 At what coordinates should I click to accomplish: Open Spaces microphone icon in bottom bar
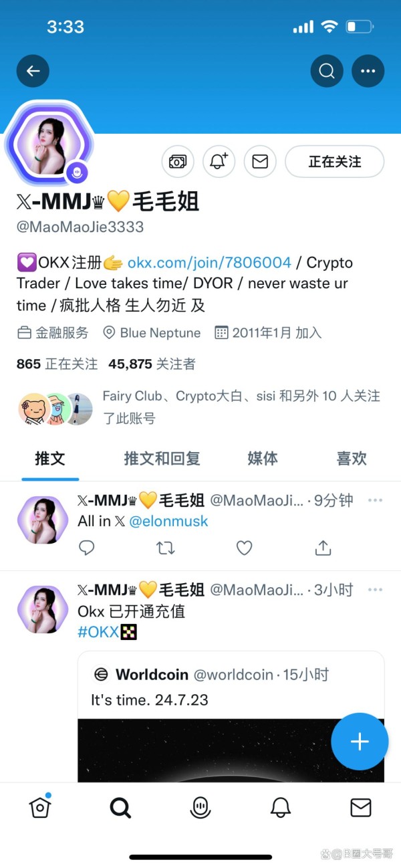coord(200,808)
